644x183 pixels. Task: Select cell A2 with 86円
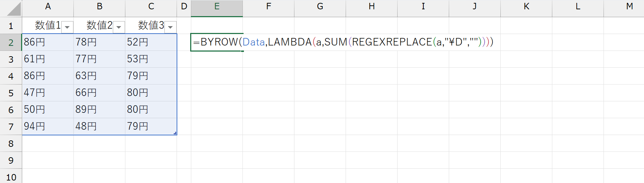click(48, 42)
